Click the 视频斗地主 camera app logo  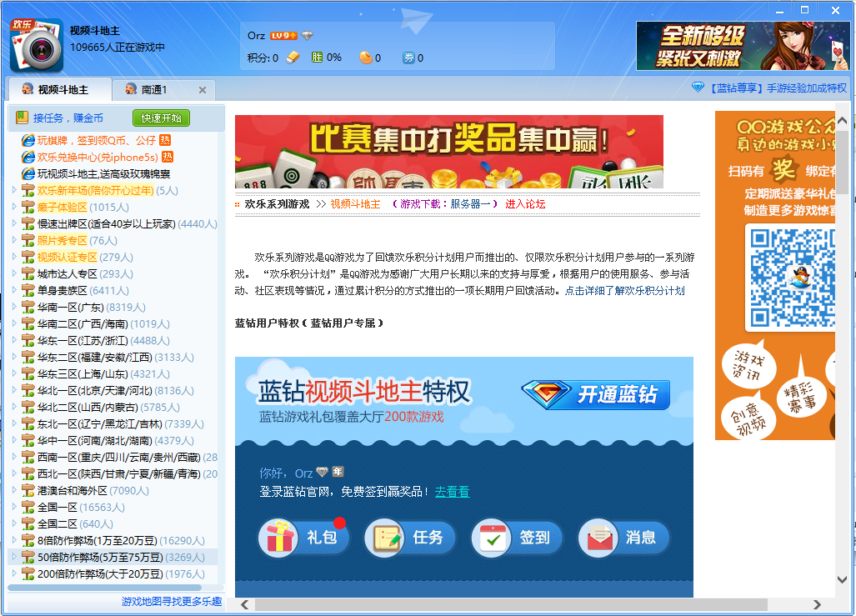(x=36, y=46)
